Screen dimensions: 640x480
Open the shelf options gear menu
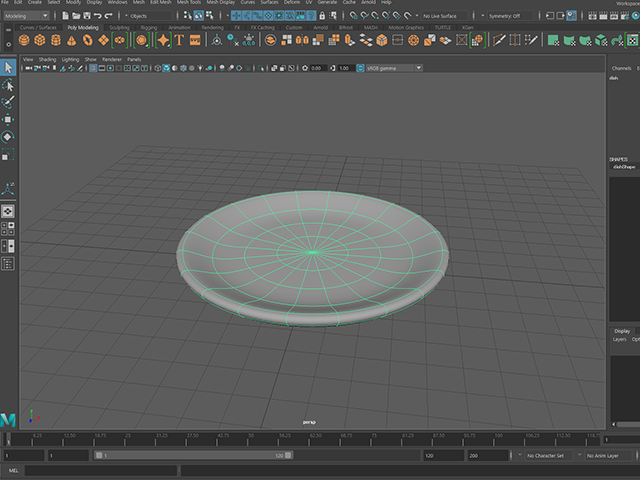[x=9, y=44]
